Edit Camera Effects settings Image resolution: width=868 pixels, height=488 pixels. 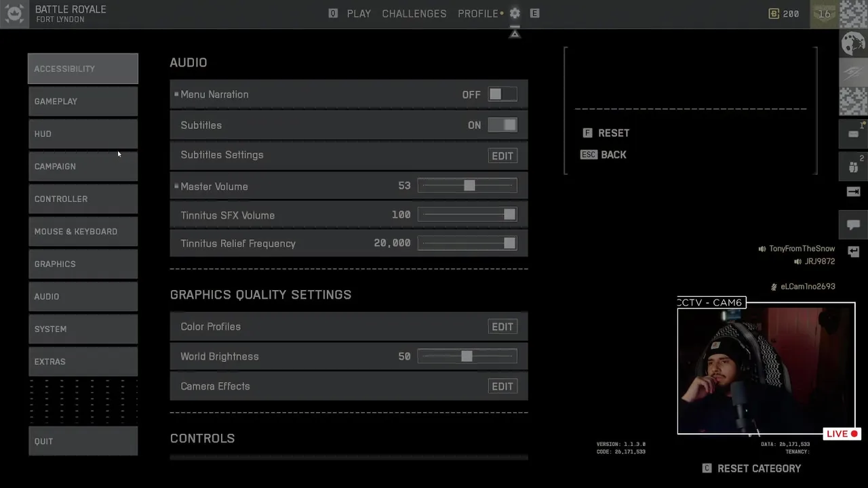point(502,386)
